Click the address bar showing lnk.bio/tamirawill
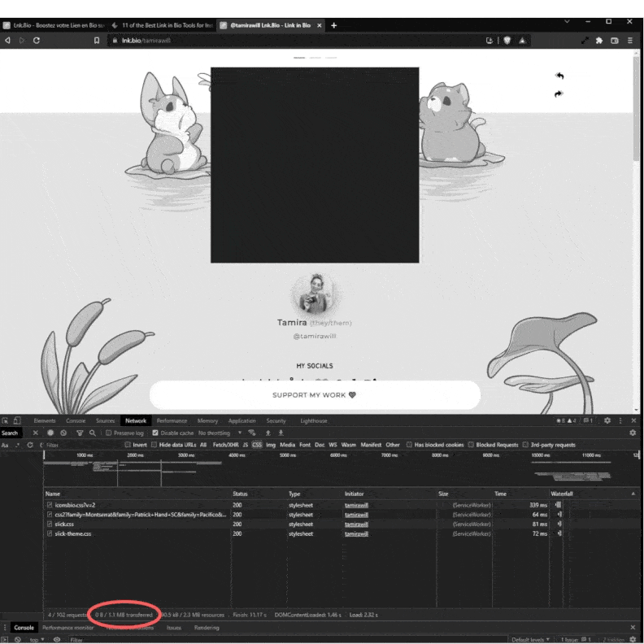Image resolution: width=644 pixels, height=644 pixels. [x=296, y=41]
